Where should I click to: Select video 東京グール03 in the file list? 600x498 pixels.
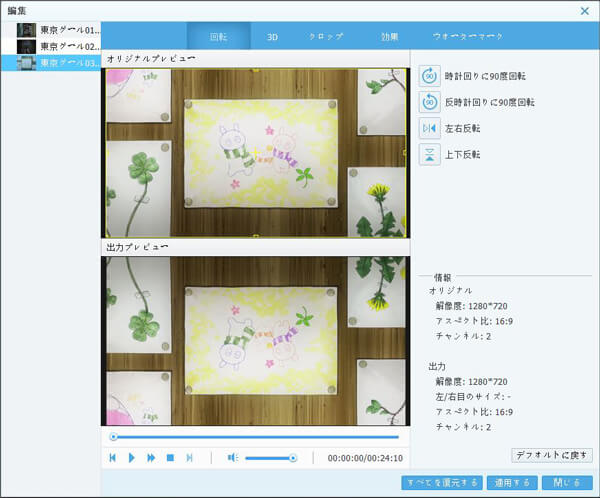51,63
